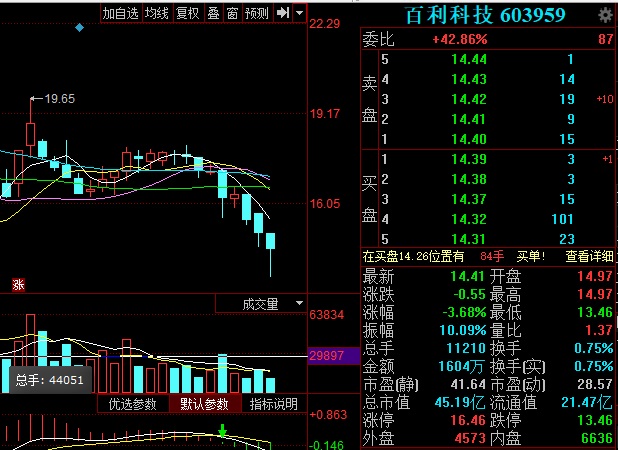Click the 买单 order bar entry
Screen dimensions: 618x450
coord(529,257)
